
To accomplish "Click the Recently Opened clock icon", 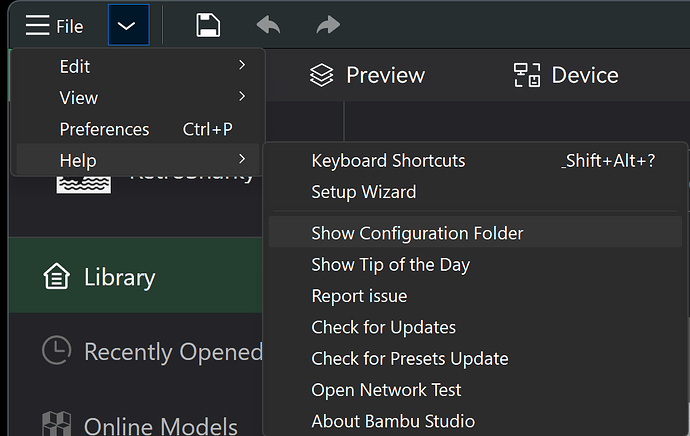I will [56, 350].
